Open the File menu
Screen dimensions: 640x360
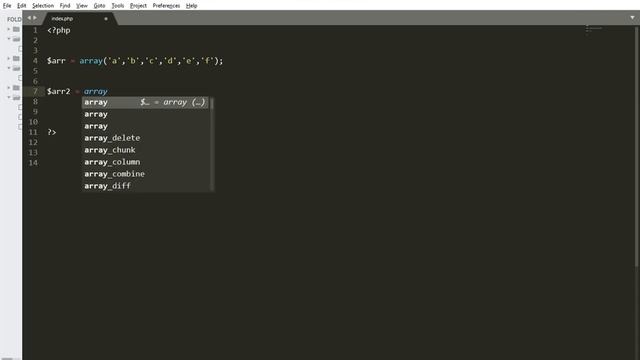[x=7, y=6]
